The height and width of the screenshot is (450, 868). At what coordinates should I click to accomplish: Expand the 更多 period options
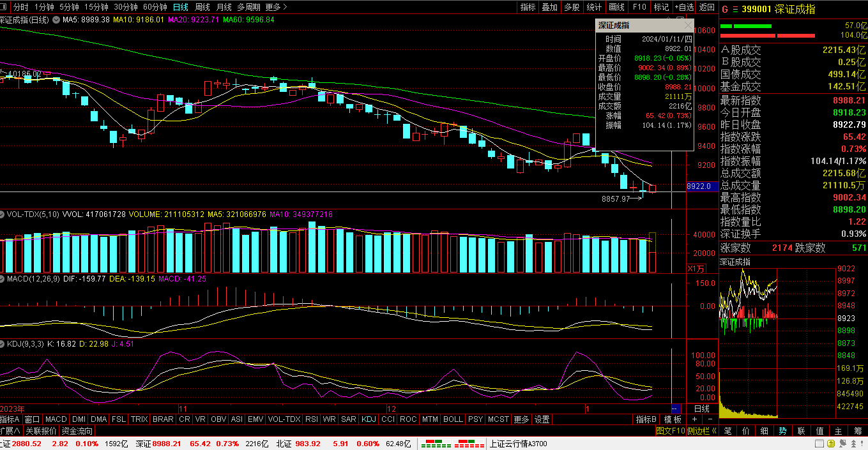pos(276,7)
